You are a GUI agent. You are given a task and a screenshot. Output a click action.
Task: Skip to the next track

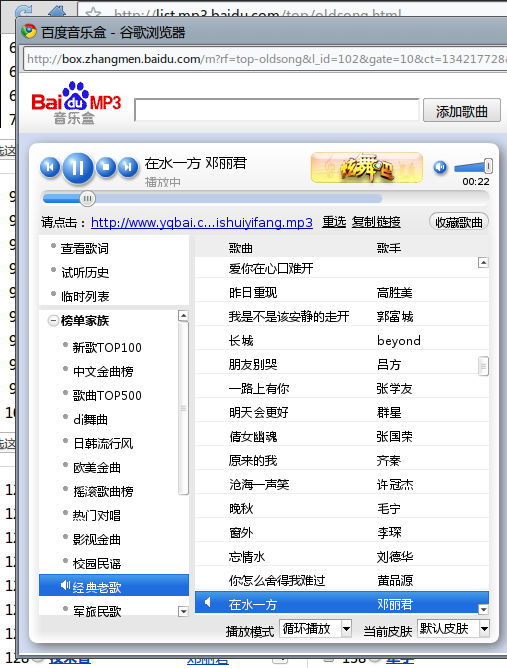click(x=128, y=167)
